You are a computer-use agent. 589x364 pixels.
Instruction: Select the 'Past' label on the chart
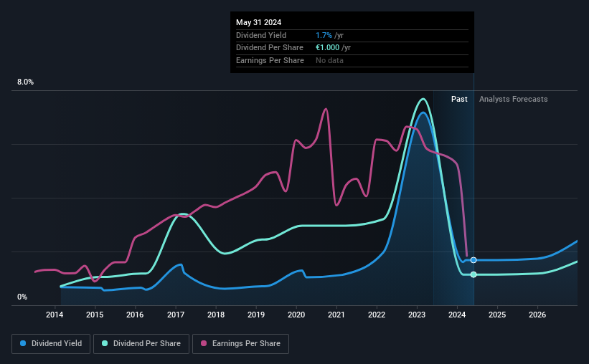tap(459, 99)
